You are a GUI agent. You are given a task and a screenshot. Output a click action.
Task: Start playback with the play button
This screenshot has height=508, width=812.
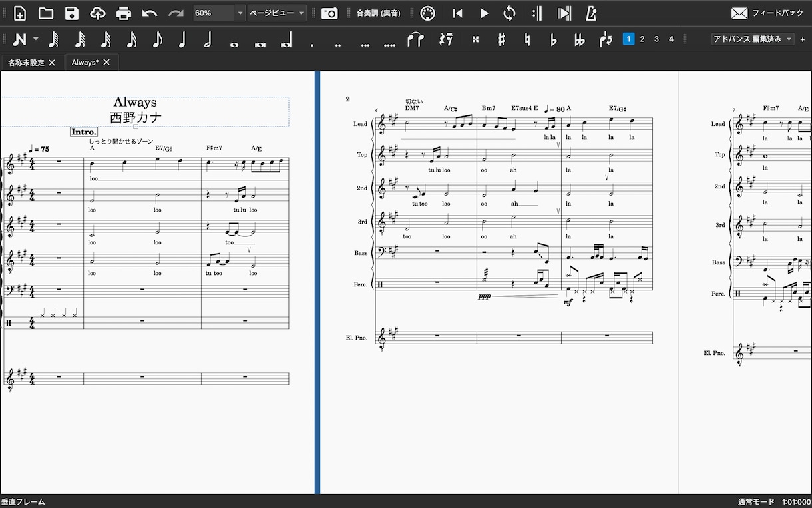(x=484, y=13)
